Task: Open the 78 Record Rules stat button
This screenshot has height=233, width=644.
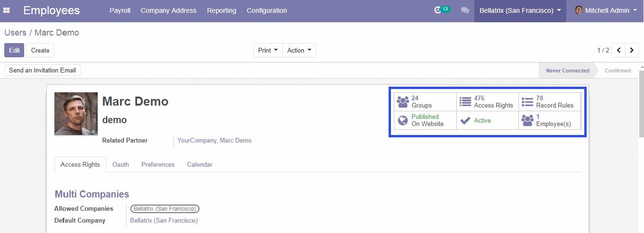Action: [x=550, y=102]
